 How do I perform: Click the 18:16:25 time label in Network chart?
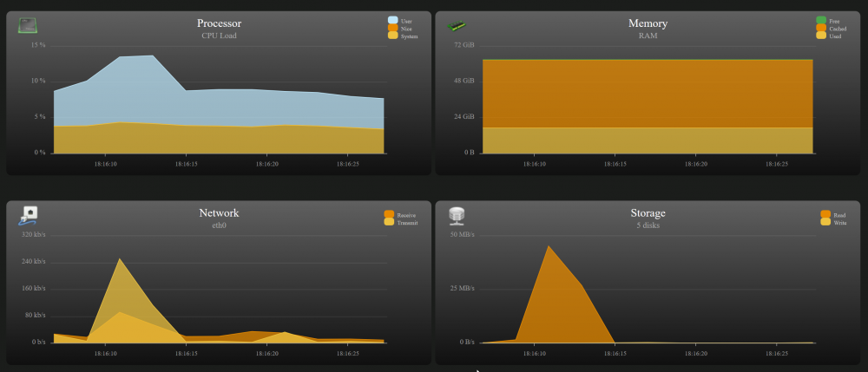coord(348,353)
